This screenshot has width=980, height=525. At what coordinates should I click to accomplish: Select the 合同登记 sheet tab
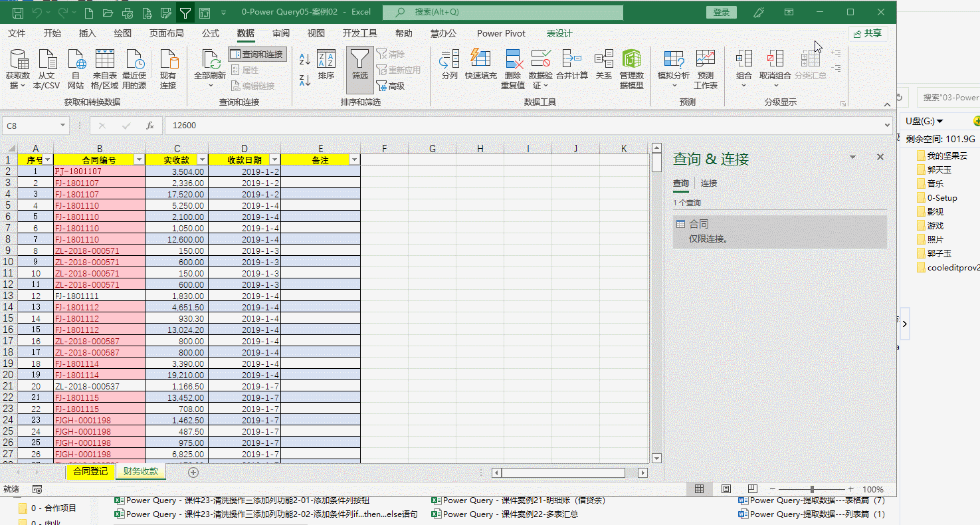click(90, 471)
